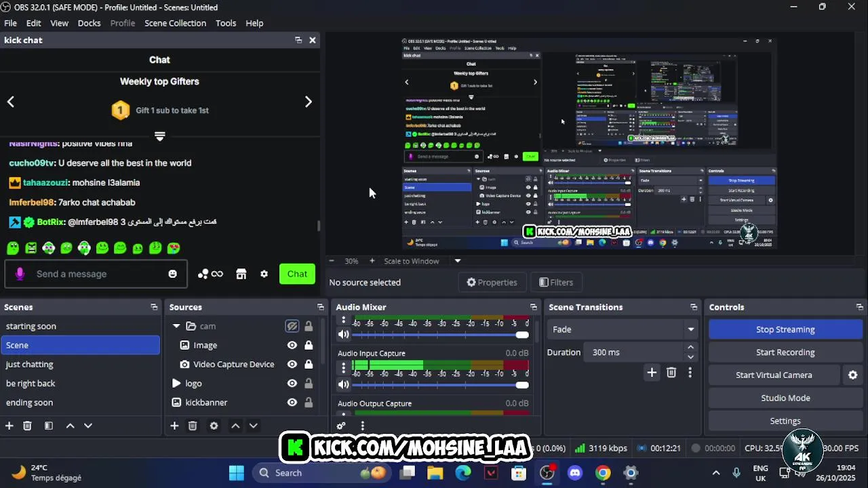Click Start Recording

785,352
